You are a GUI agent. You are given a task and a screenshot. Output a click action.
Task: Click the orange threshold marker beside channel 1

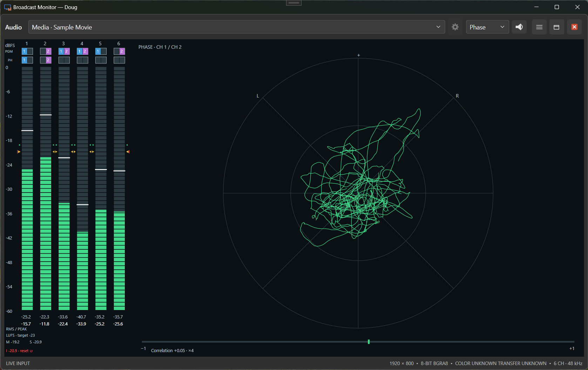click(19, 152)
